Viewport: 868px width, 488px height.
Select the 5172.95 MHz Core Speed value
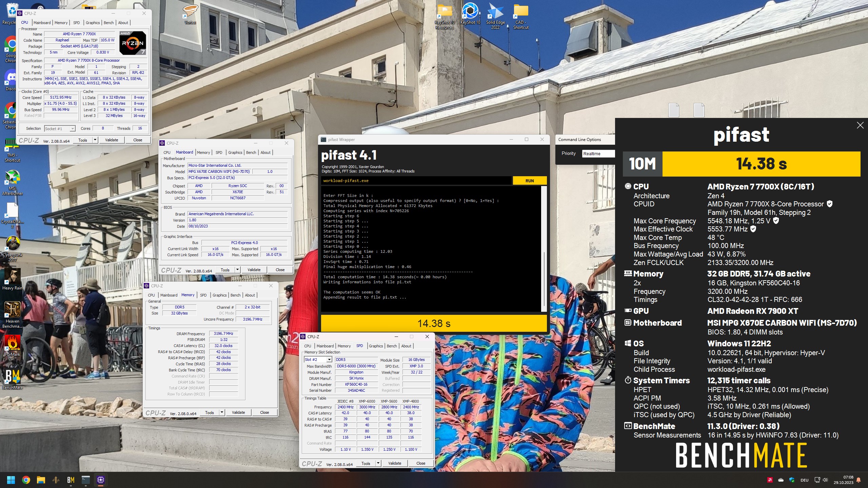(x=61, y=97)
